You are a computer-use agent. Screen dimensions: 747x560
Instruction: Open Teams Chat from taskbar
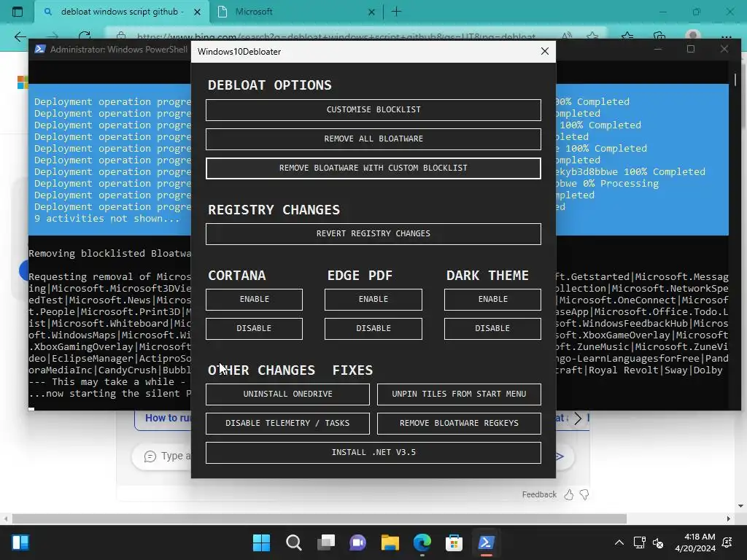tap(357, 542)
